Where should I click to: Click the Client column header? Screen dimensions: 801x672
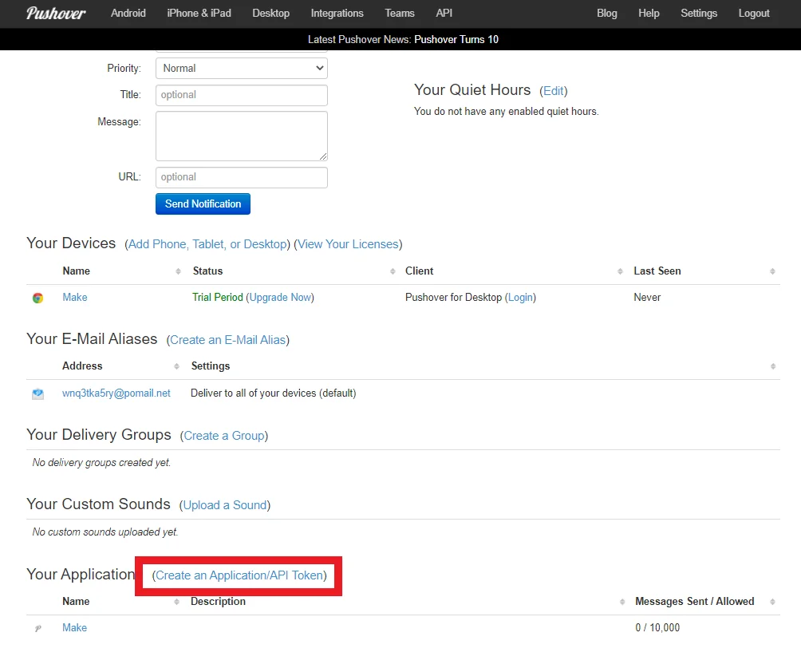[420, 271]
